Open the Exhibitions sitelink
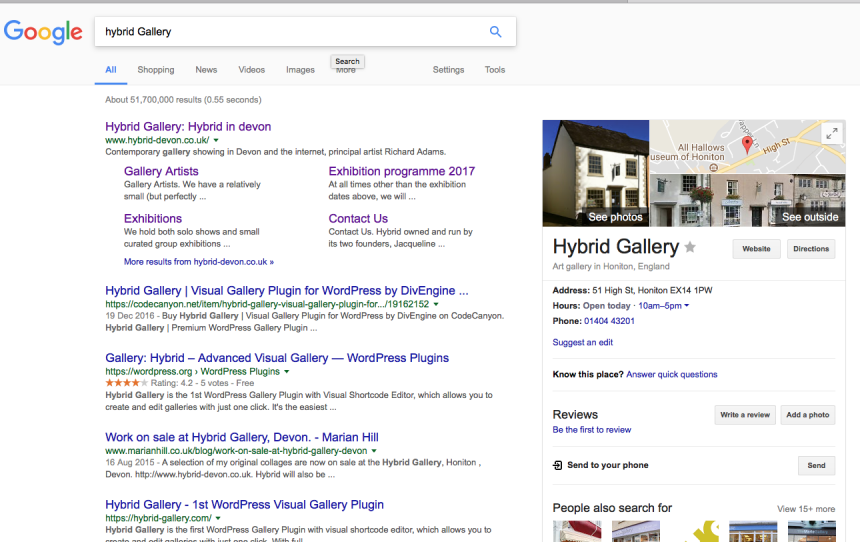The height and width of the screenshot is (542, 860). pos(152,218)
